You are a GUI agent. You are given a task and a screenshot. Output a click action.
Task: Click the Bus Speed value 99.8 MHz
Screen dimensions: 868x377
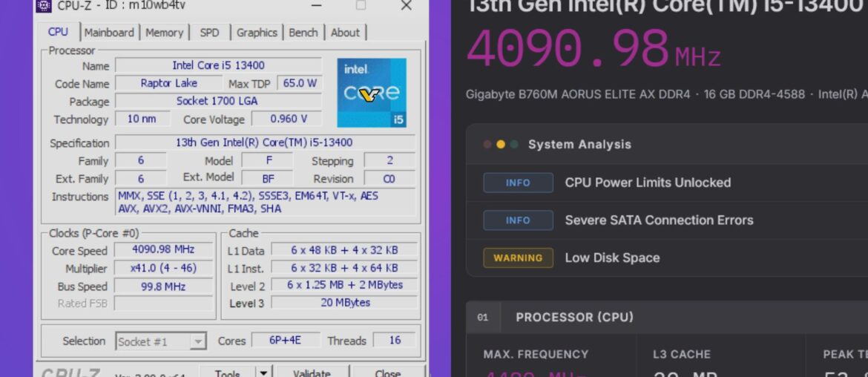pos(163,286)
